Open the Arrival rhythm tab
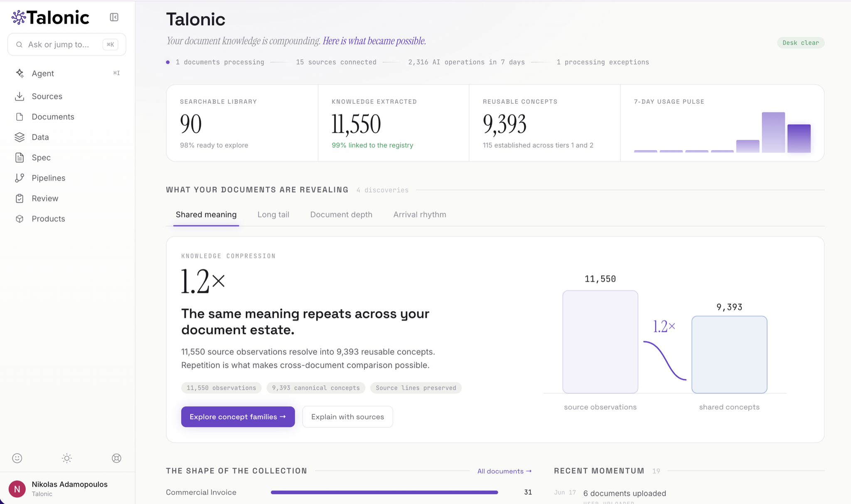851x504 pixels. click(x=420, y=215)
